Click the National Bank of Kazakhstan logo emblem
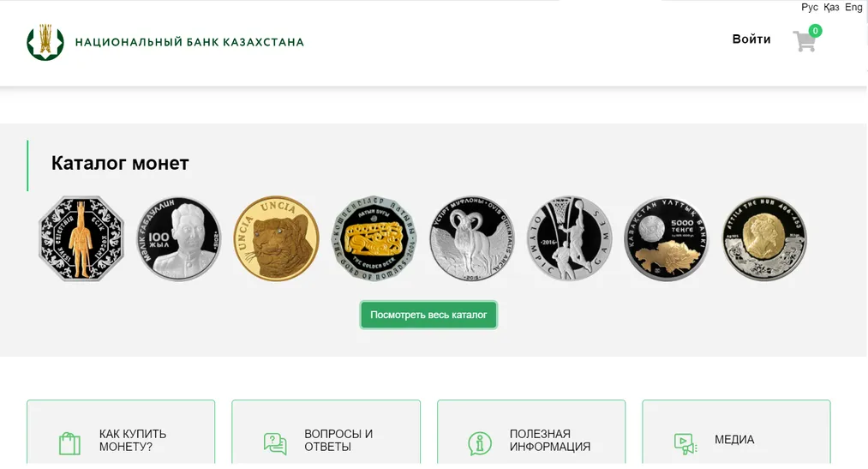The height and width of the screenshot is (469, 868). 45,42
